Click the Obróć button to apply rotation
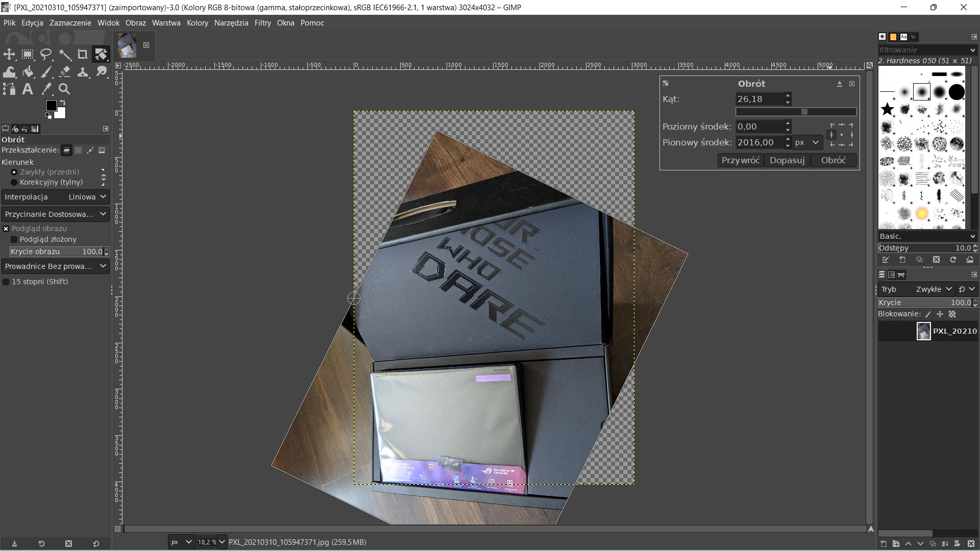The height and width of the screenshot is (551, 980). point(834,160)
